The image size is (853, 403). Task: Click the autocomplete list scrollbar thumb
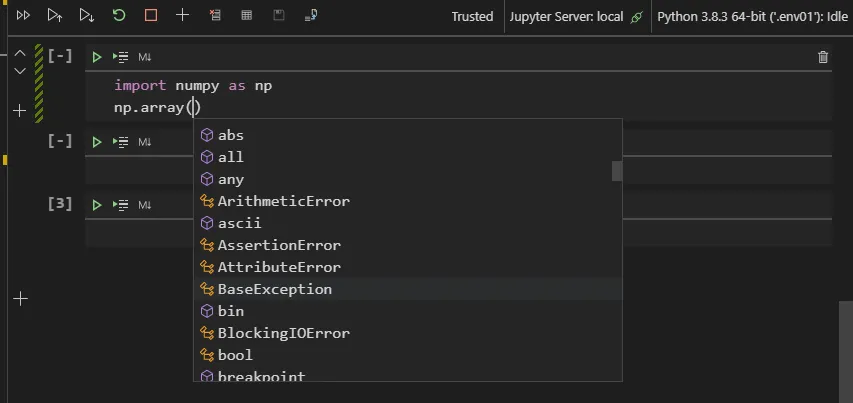(617, 171)
